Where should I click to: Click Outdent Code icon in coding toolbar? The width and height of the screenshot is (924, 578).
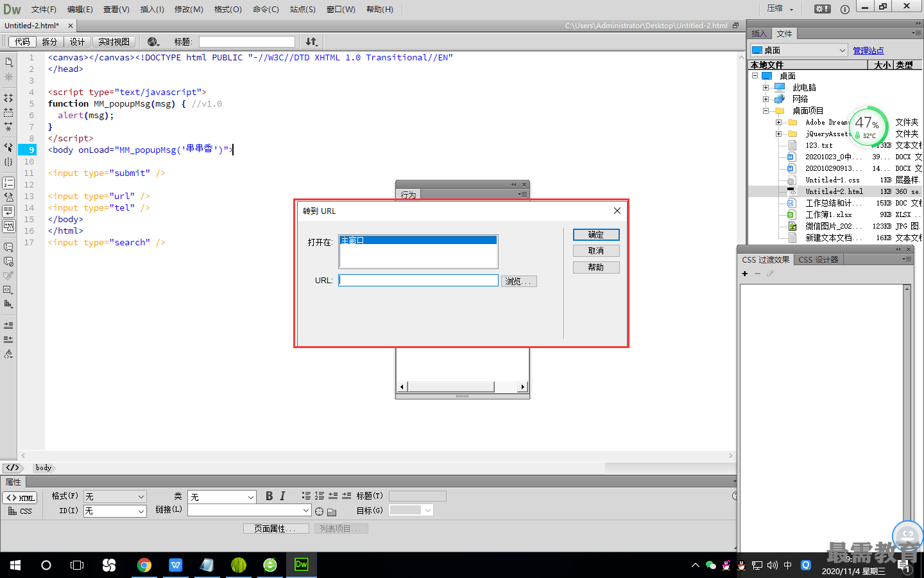(x=8, y=340)
